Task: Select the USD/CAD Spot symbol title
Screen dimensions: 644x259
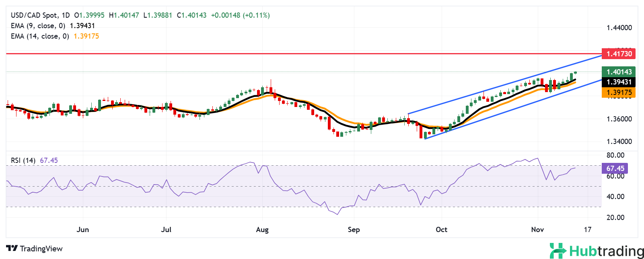Action: click(34, 15)
